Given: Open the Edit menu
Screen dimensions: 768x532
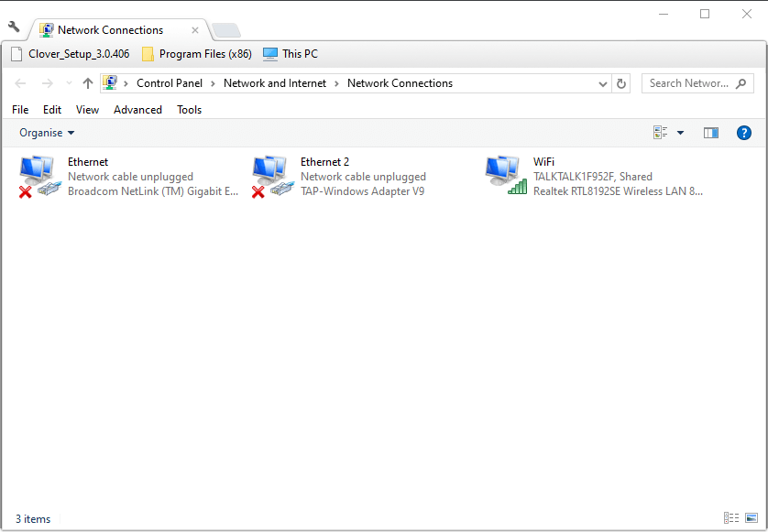Looking at the screenshot, I should [52, 110].
